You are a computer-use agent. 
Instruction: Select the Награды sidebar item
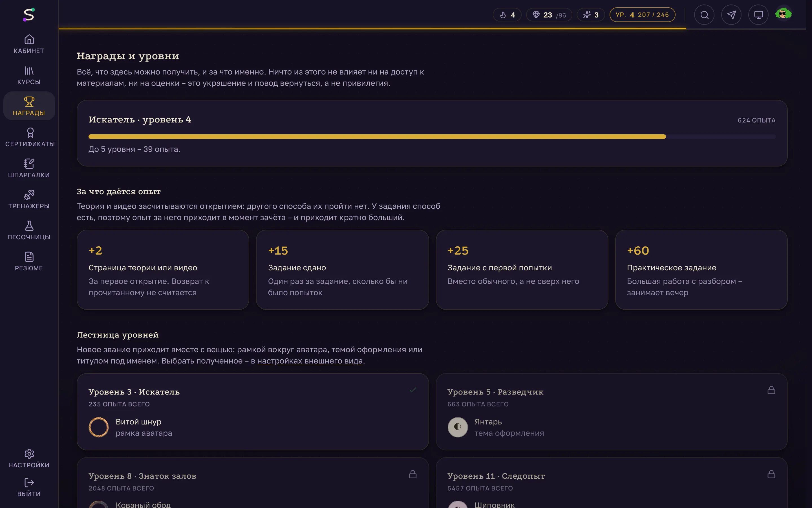click(29, 106)
